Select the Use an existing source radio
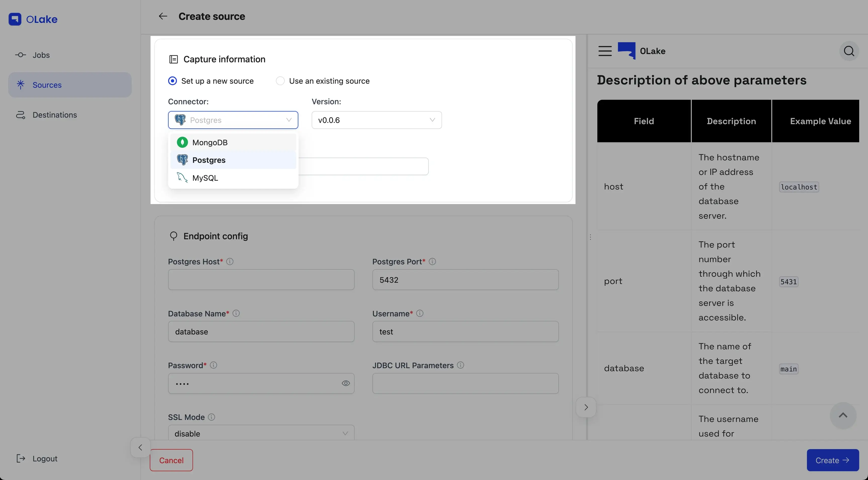868x480 pixels. pos(280,81)
